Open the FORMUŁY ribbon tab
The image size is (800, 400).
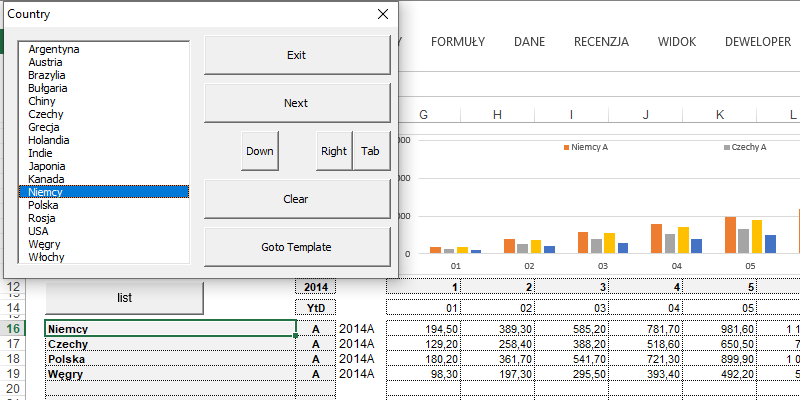[458, 42]
